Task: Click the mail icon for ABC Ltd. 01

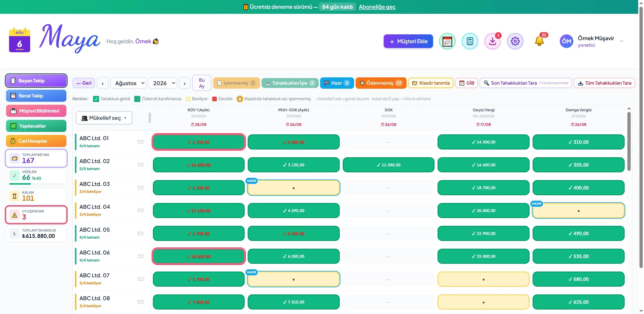Action: click(x=141, y=142)
